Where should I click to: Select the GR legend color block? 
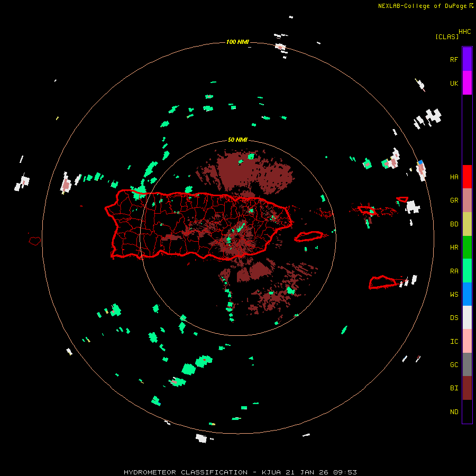[x=467, y=200]
